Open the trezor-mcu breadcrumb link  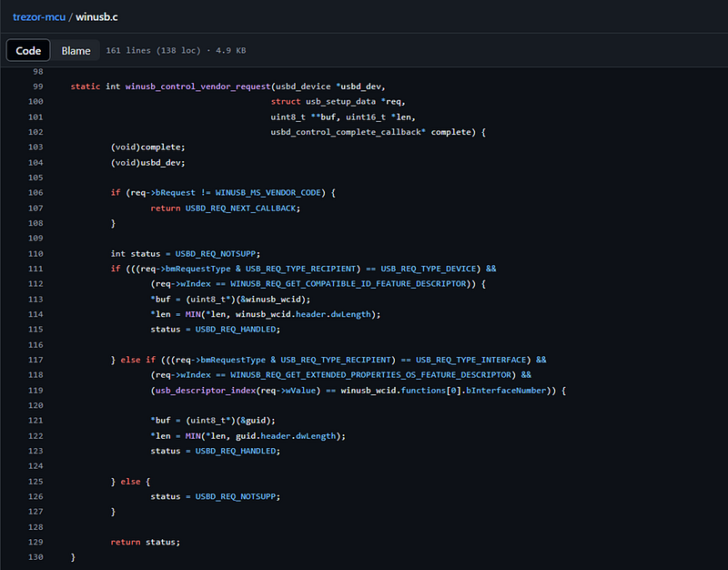pyautogui.click(x=39, y=17)
